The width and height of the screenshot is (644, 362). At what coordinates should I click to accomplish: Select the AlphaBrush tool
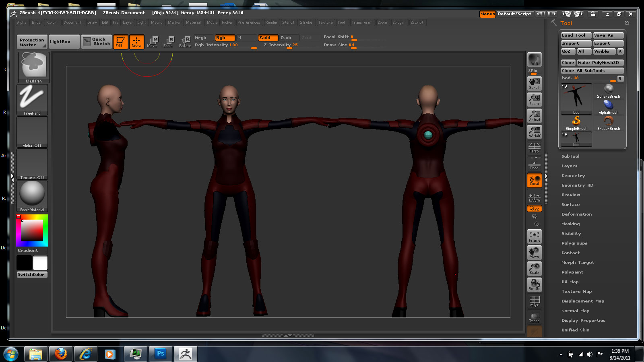point(609,107)
